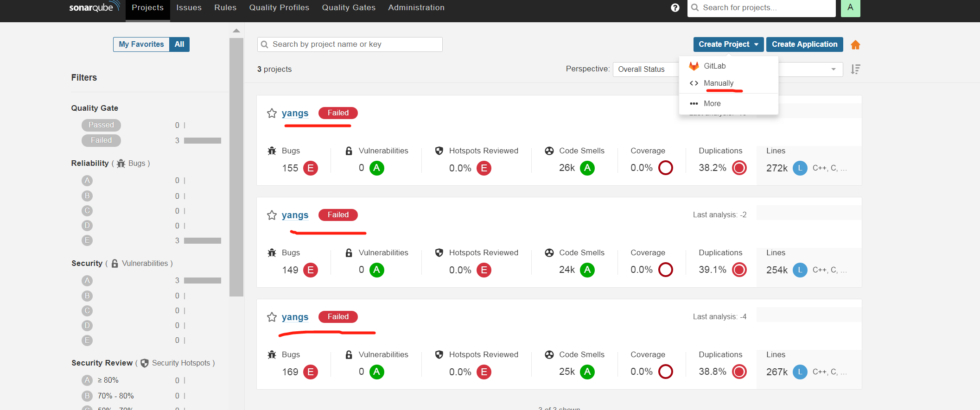Click the duplications indicator beside 38.2%
980x410 pixels.
point(739,168)
